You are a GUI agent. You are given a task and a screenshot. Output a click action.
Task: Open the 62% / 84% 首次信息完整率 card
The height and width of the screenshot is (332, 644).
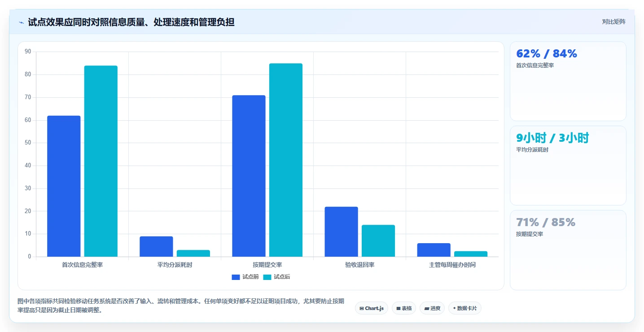(568, 81)
